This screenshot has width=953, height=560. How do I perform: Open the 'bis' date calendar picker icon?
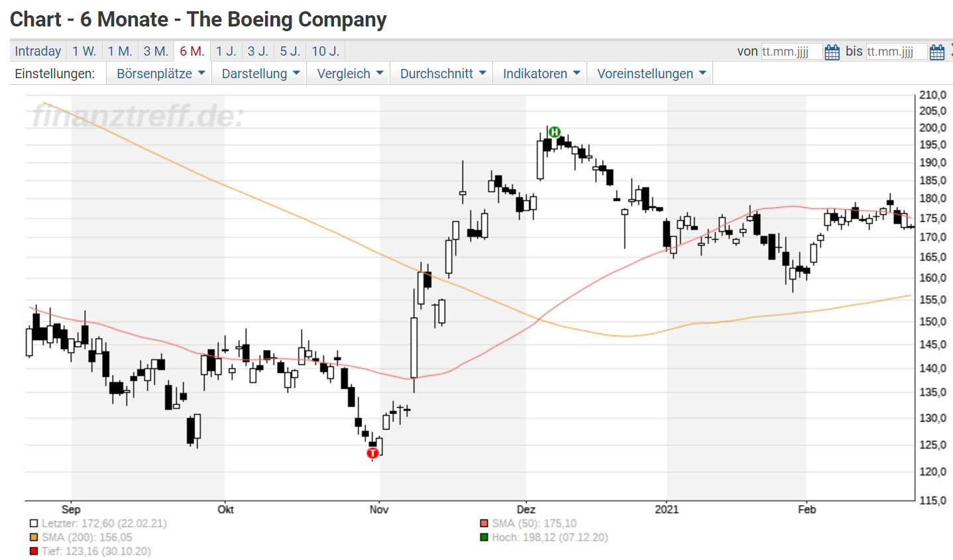click(937, 52)
